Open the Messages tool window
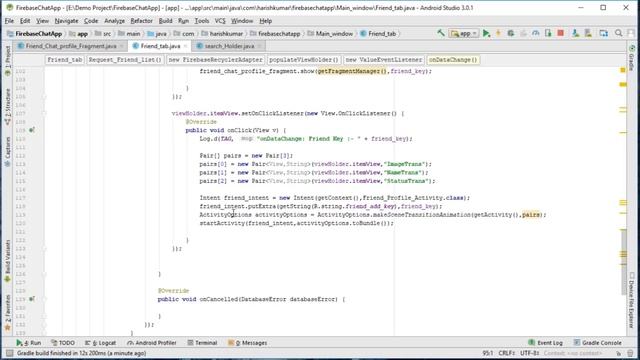Viewport: 640px width, 360px height. tap(247, 343)
